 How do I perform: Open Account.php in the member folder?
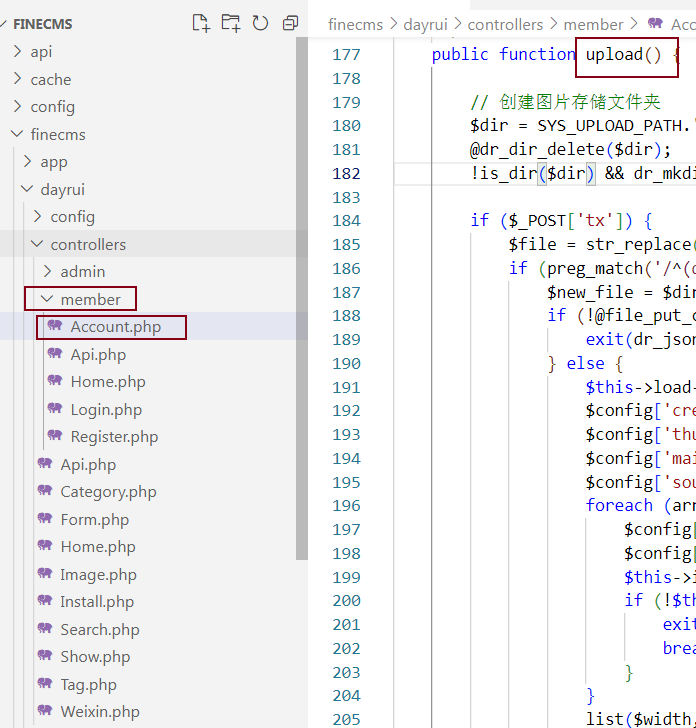tap(115, 327)
